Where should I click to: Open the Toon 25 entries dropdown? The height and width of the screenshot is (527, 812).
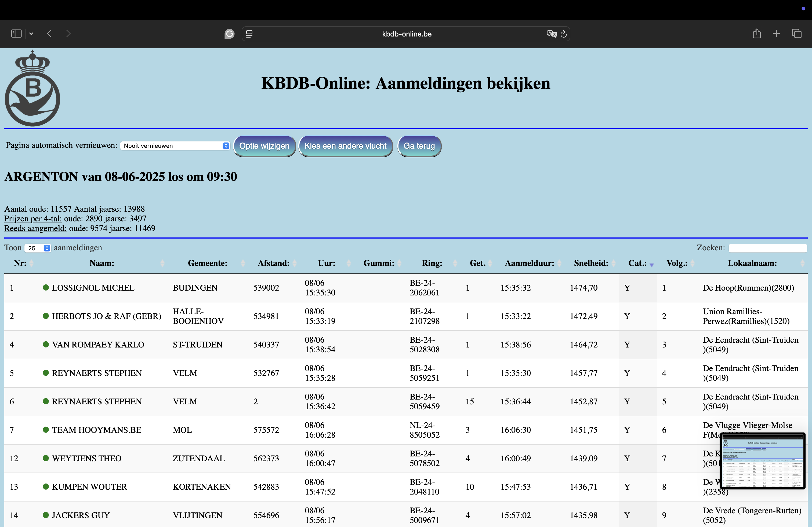[38, 248]
